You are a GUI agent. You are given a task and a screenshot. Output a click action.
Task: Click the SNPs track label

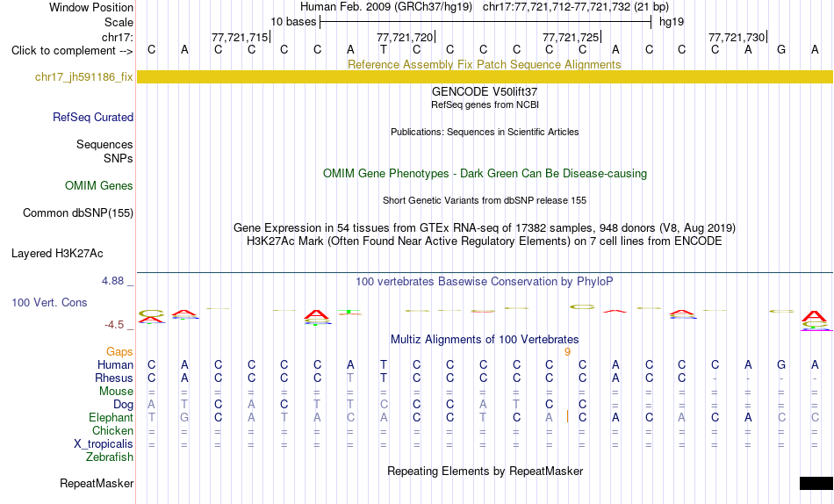(119, 158)
